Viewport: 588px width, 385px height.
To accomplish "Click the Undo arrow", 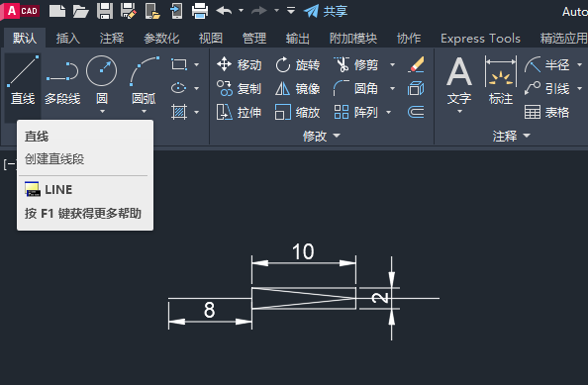I will 225,11.
